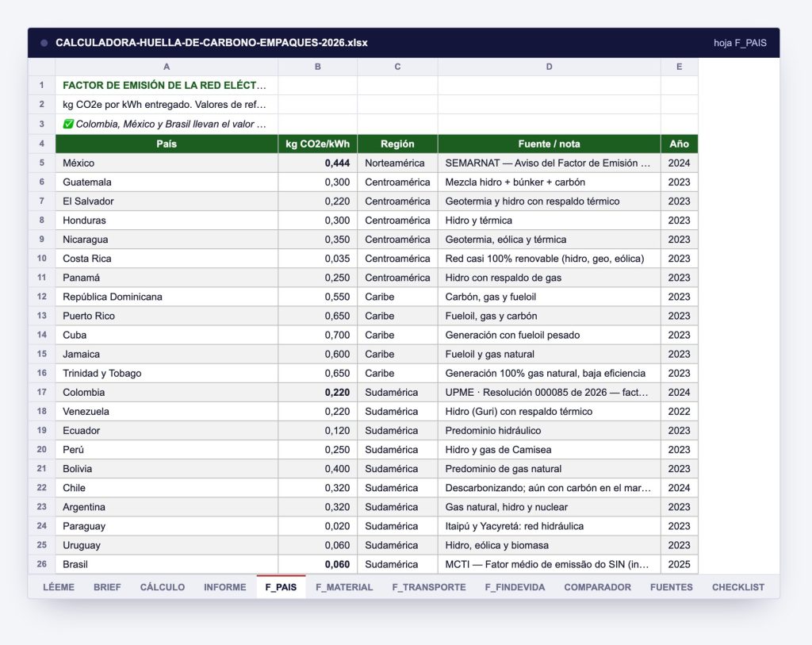Click the 'Año' header cell
Screen dimensions: 812x645
coord(679,144)
